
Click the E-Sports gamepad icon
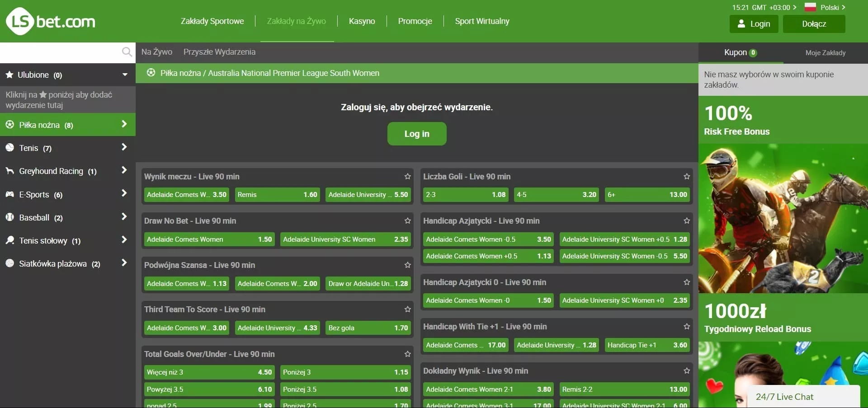tap(9, 194)
